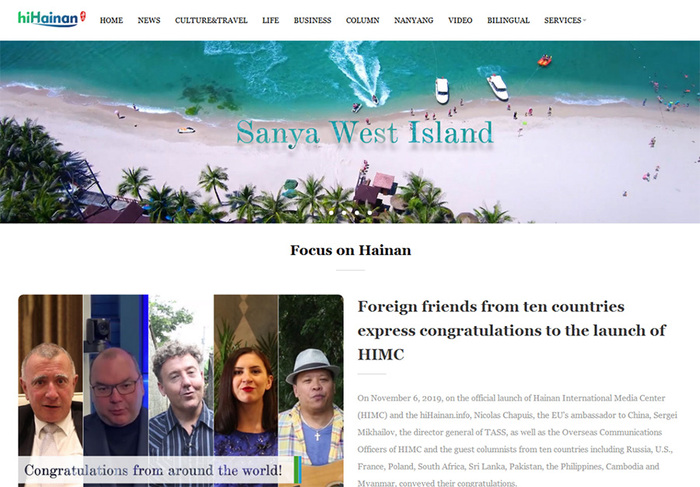
Task: Select the third carousel indicator dot
Action: [x=357, y=213]
